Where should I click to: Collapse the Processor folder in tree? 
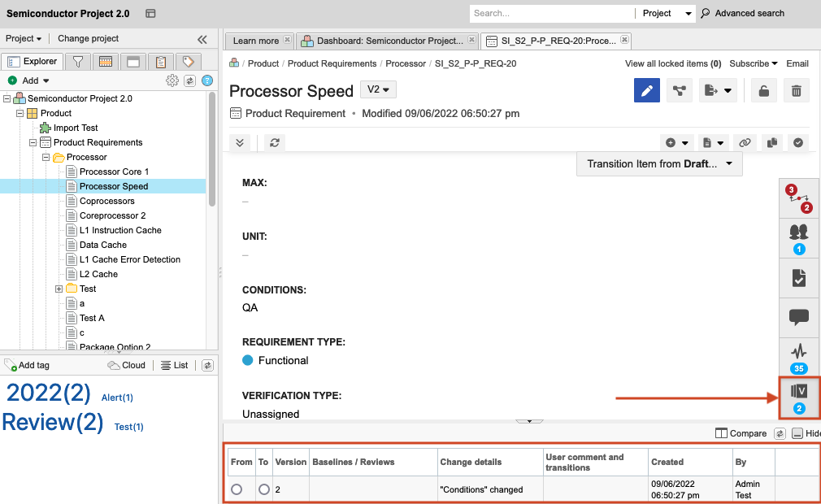(46, 157)
